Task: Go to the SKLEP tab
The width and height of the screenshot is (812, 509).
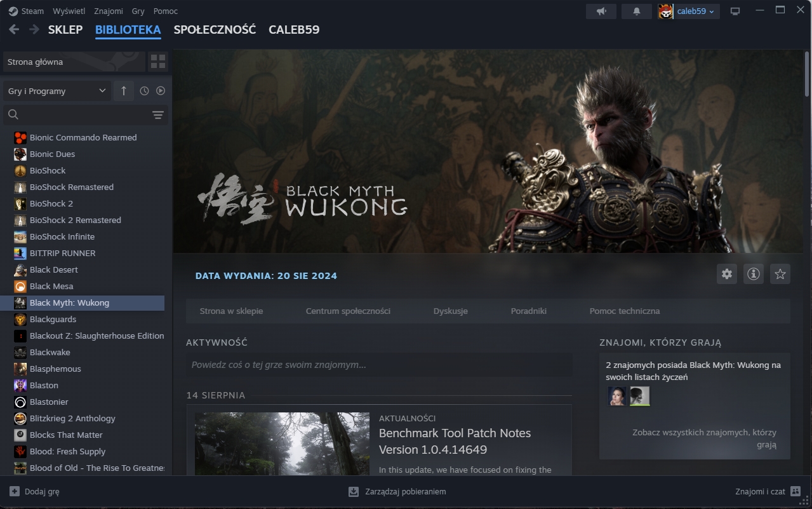Action: point(65,30)
